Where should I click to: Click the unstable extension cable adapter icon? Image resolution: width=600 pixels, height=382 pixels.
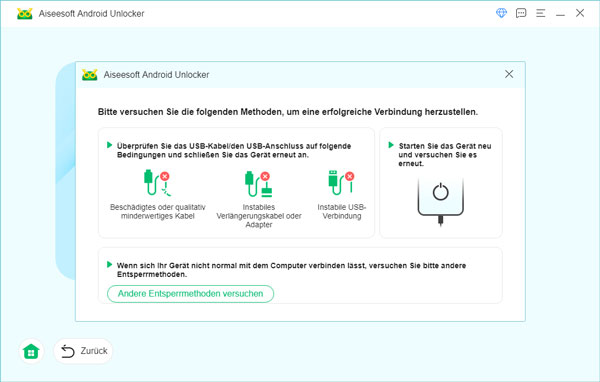(259, 184)
